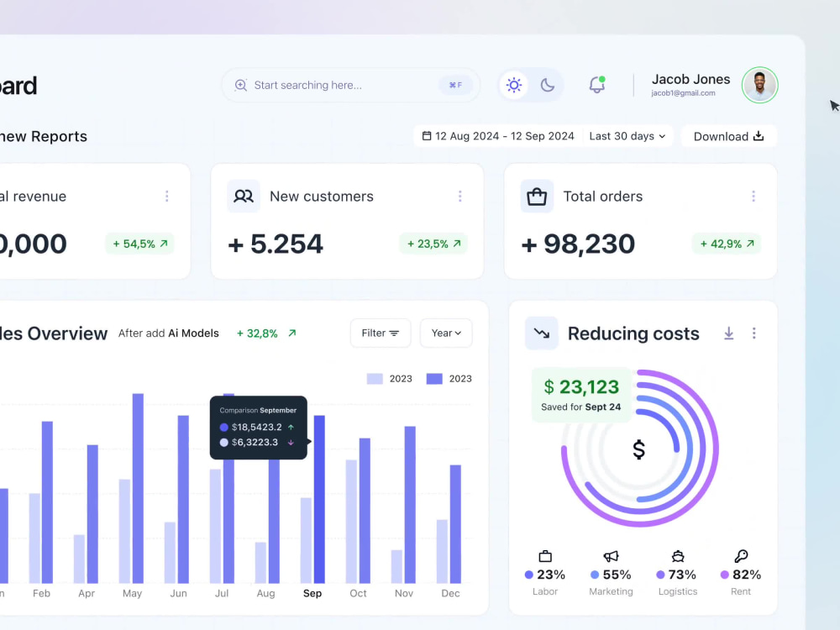Click the + 54,5% growth badge

pos(139,244)
